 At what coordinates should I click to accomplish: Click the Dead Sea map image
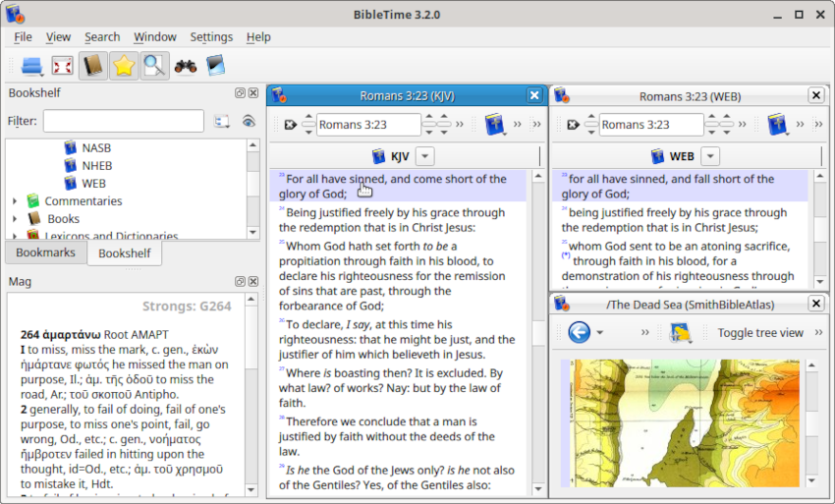coord(685,423)
